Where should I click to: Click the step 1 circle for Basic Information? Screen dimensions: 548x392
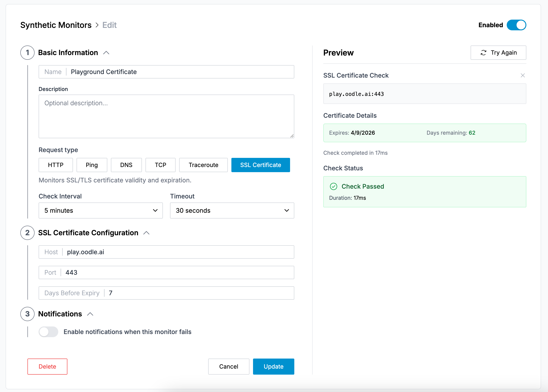[x=27, y=53]
